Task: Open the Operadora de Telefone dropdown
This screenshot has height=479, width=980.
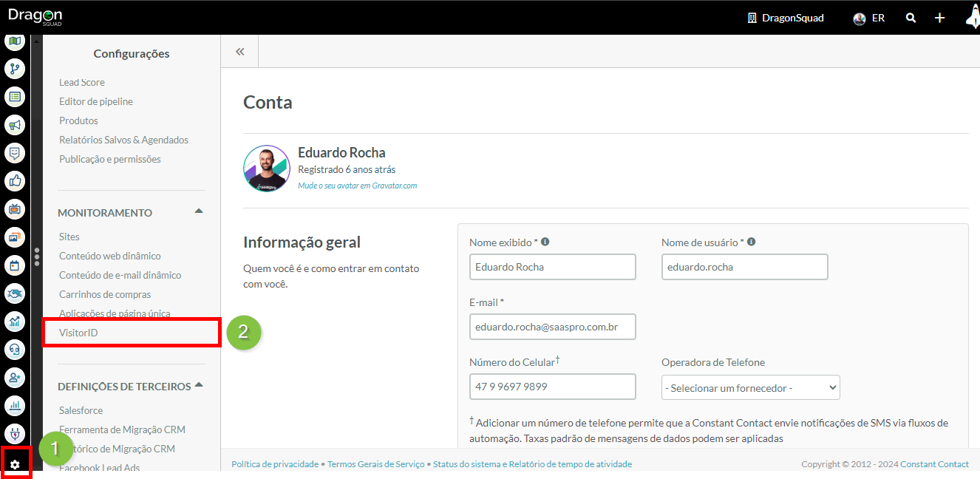Action: coord(751,387)
